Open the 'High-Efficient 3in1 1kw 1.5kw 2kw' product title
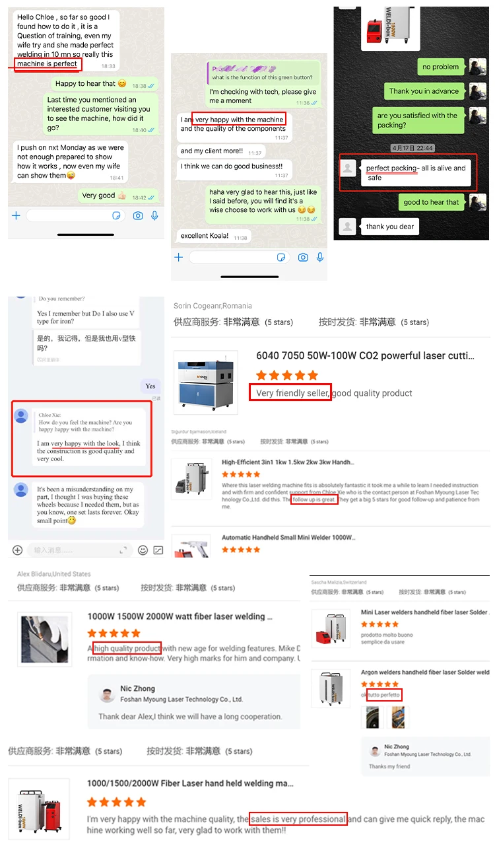This screenshot has width=495, height=868. [x=288, y=462]
